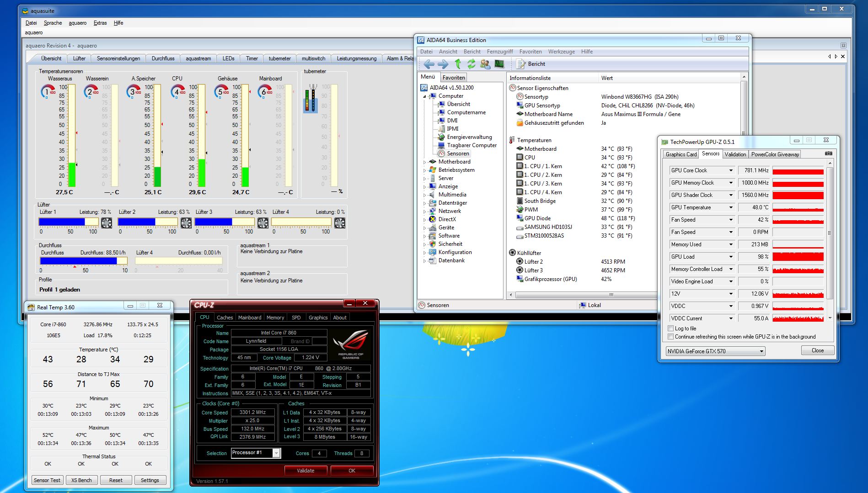Click the GPU-Z camera screenshot icon

[828, 154]
